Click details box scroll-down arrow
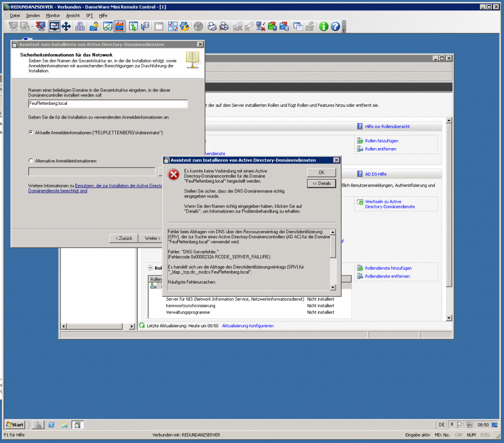 (333, 287)
